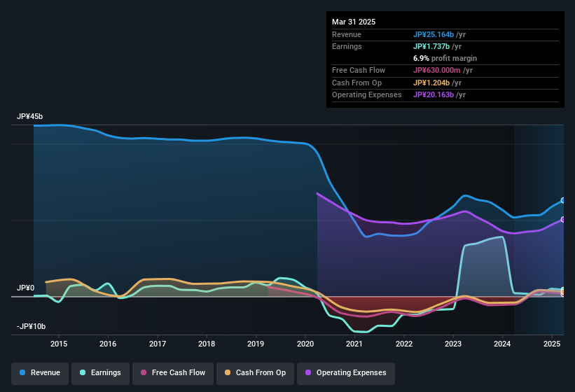Click the 6.9% profit margin text
This screenshot has height=392, width=575.
pyautogui.click(x=445, y=58)
